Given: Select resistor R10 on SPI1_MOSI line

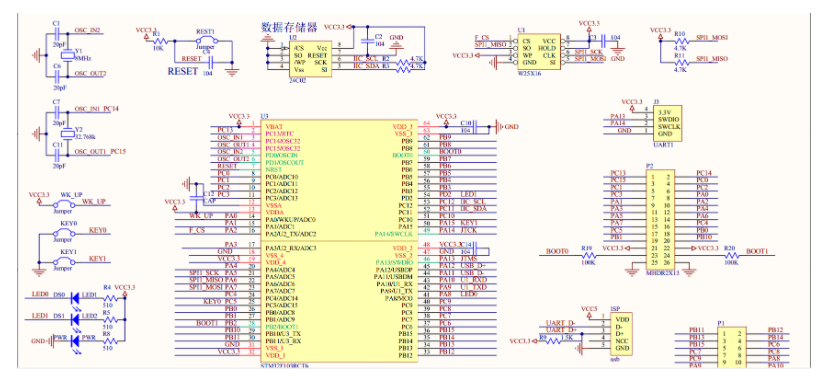Looking at the screenshot, I should (x=681, y=41).
